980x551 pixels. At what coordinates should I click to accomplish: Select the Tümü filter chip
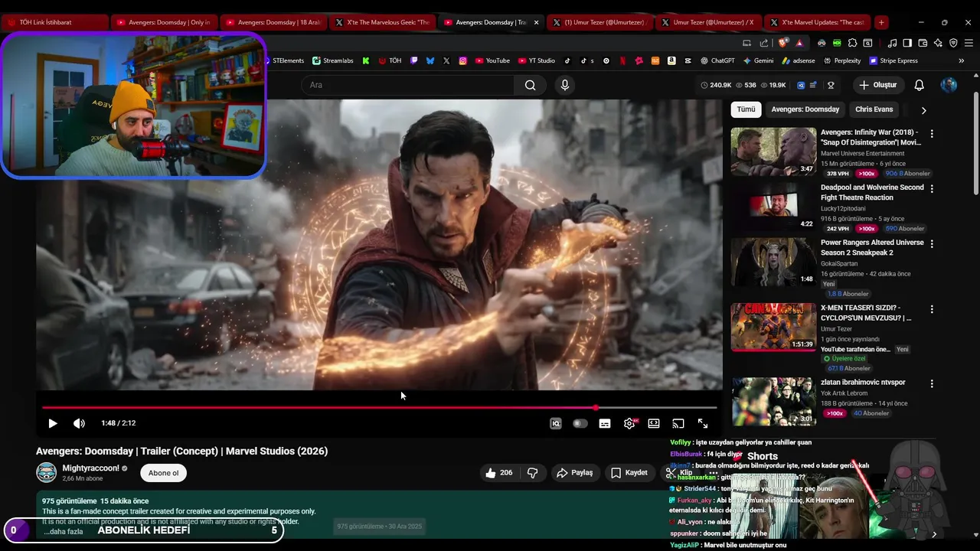coord(746,109)
